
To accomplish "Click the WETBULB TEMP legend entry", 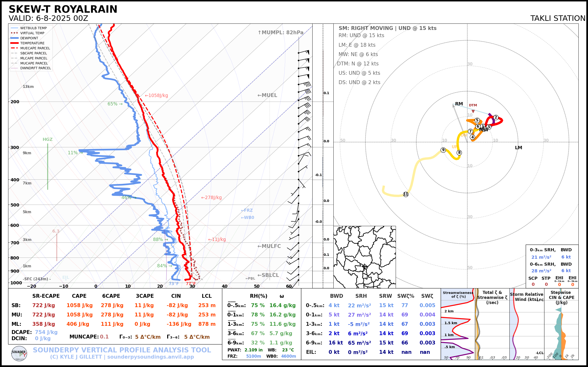I will (x=33, y=28).
